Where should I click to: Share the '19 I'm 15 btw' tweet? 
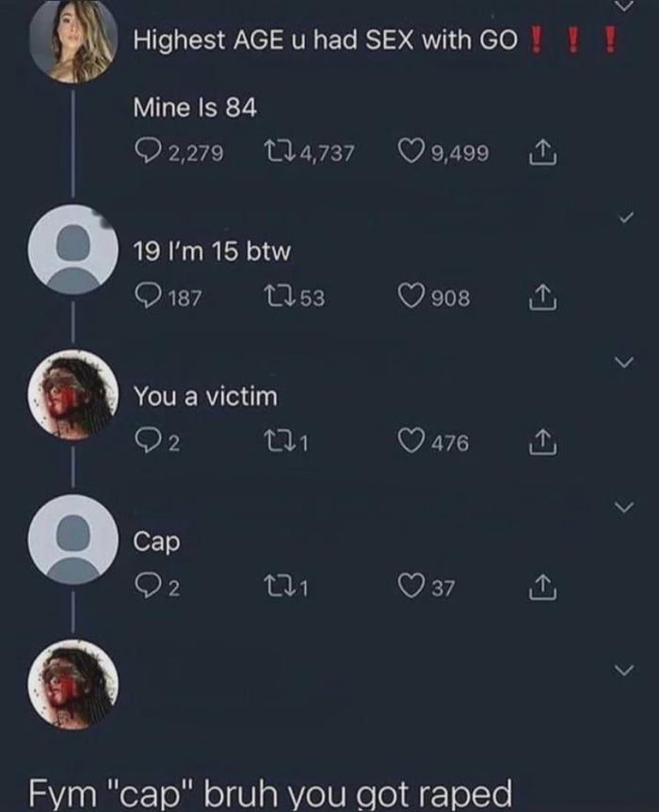(542, 298)
